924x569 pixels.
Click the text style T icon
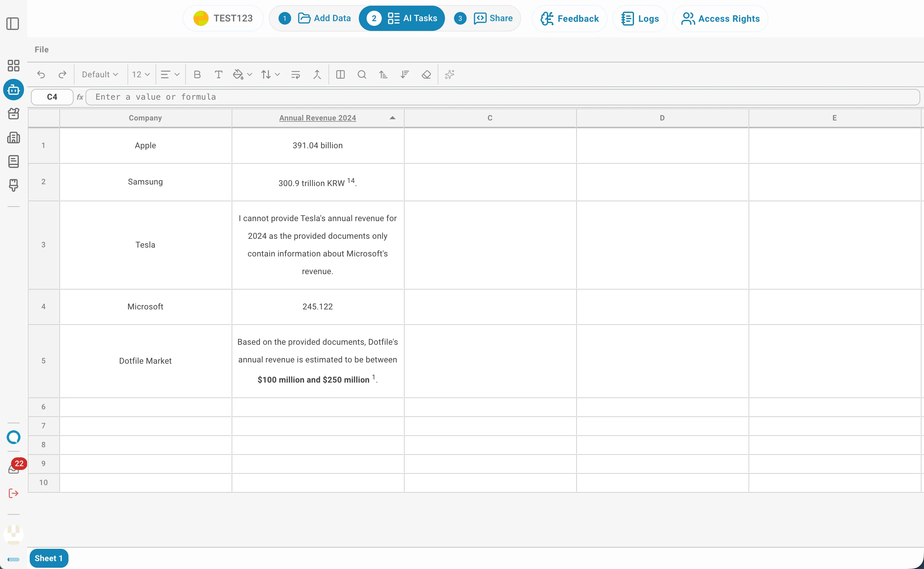218,74
